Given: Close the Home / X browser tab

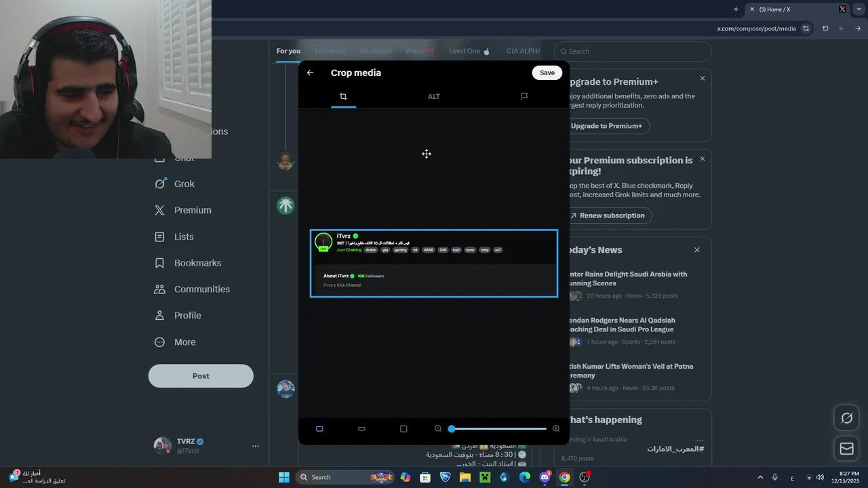Looking at the screenshot, I should 752,9.
